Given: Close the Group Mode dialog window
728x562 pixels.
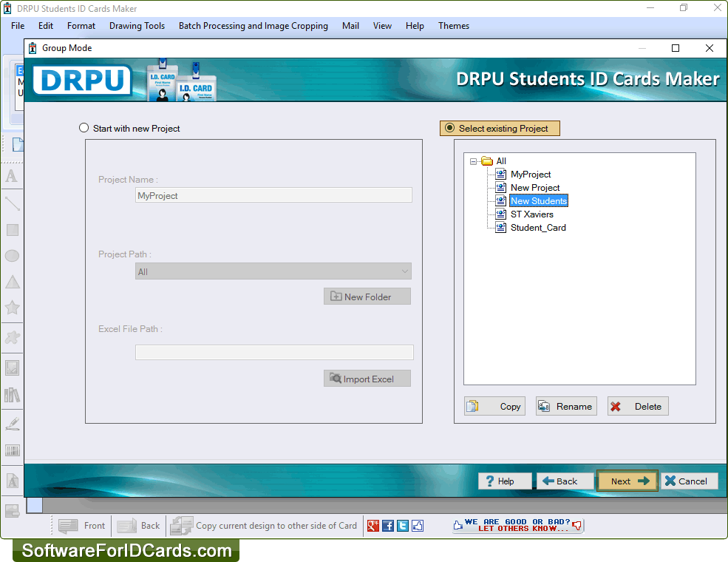Looking at the screenshot, I should [709, 48].
